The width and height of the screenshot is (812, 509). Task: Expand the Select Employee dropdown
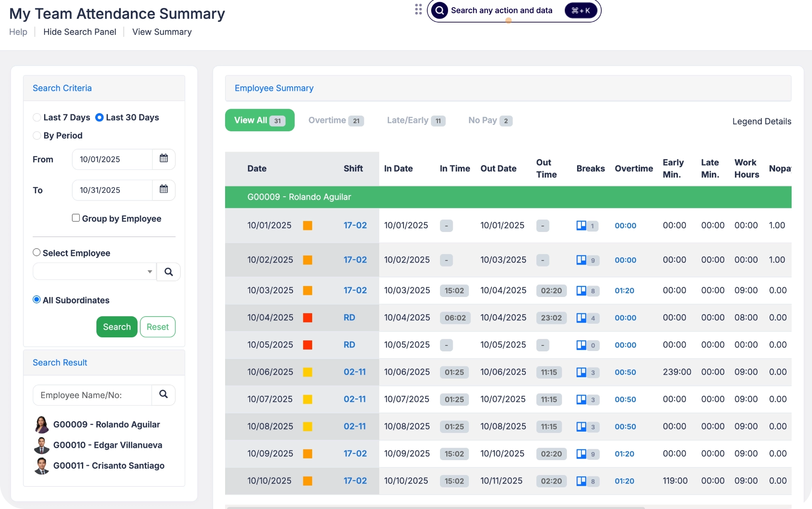click(149, 272)
